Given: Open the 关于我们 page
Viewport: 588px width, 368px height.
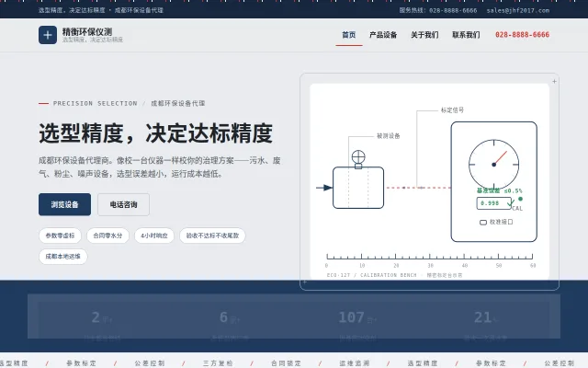Looking at the screenshot, I should 424,35.
